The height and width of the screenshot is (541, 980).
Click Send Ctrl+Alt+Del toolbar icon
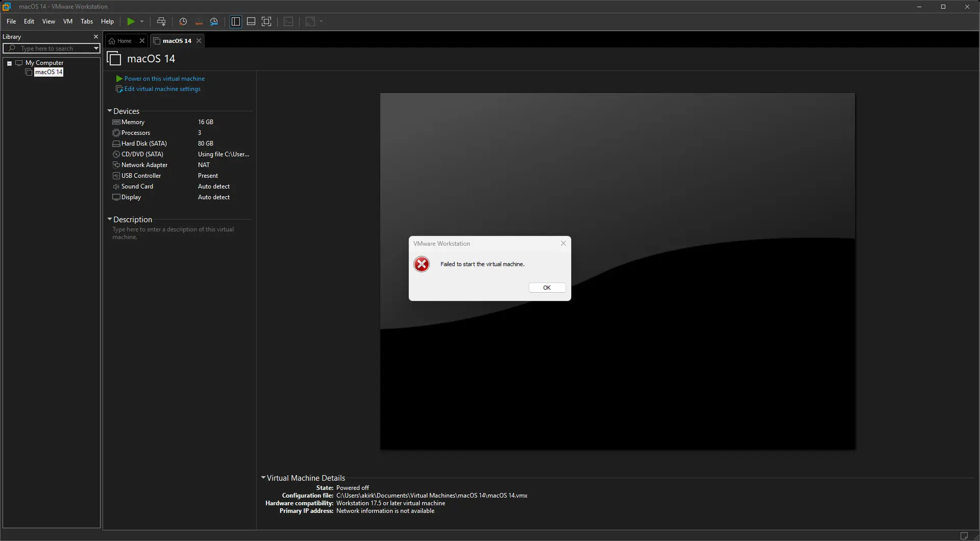(x=161, y=21)
